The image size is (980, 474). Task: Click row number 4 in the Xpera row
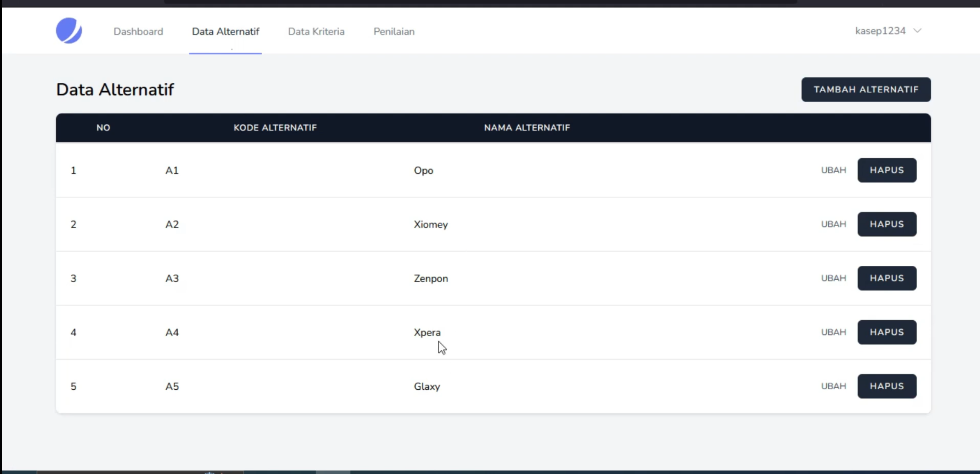73,332
